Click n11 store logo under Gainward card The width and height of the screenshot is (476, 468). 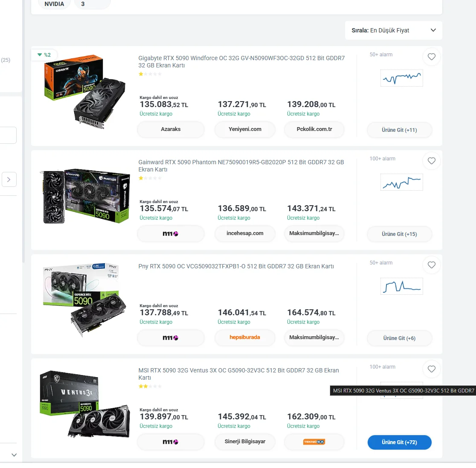171,233
